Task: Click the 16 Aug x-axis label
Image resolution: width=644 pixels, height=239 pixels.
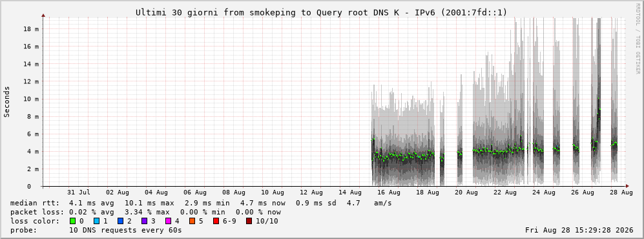Action: click(389, 192)
